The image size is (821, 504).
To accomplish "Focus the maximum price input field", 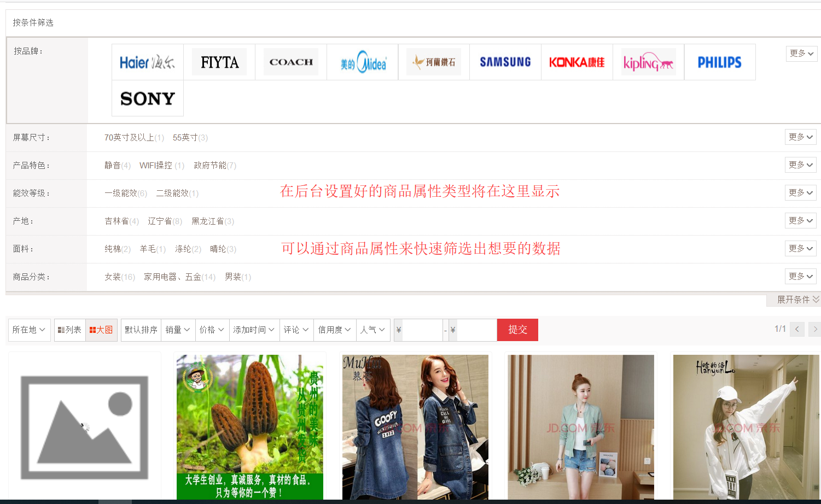I will 476,330.
